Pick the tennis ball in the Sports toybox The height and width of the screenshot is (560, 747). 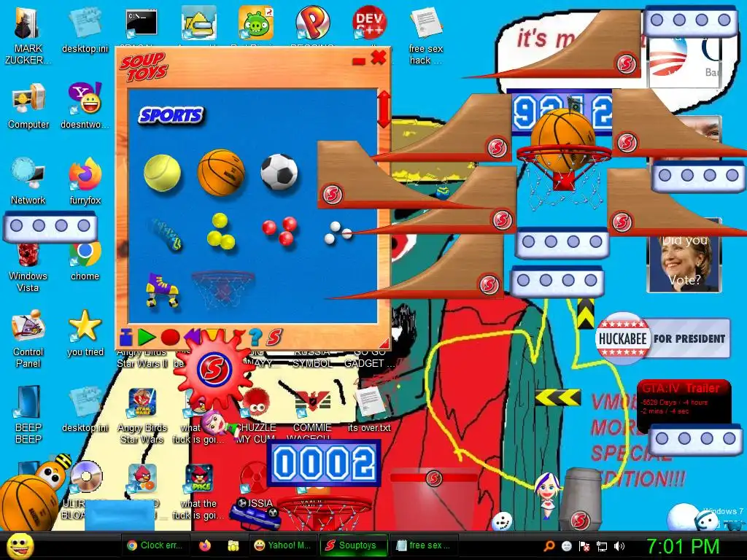pyautogui.click(x=162, y=172)
